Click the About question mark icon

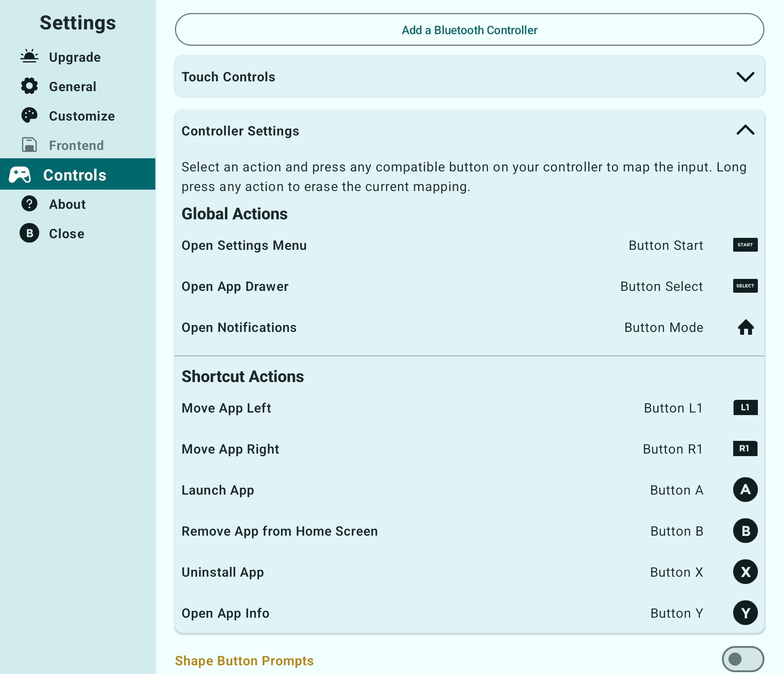tap(29, 204)
